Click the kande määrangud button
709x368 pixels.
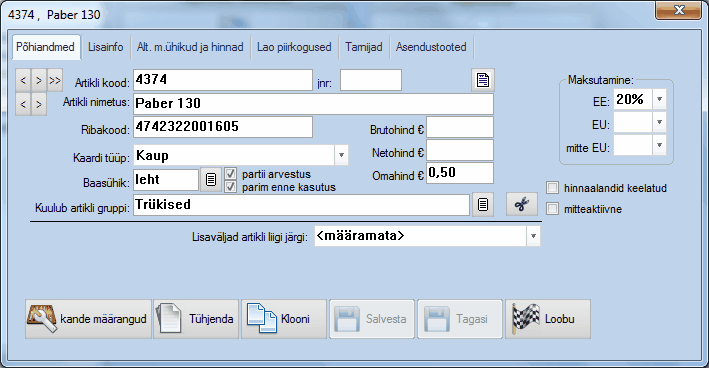88,319
